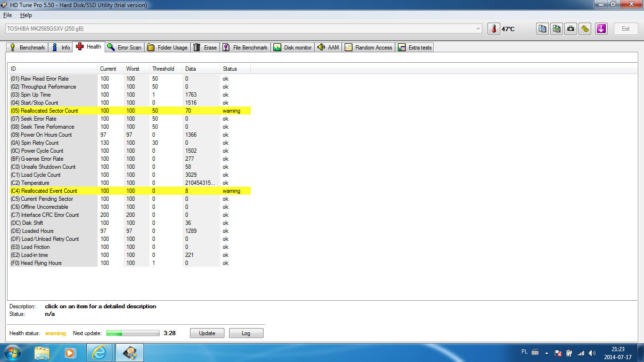
Task: Click the thermometer temperature icon
Action: point(494,29)
